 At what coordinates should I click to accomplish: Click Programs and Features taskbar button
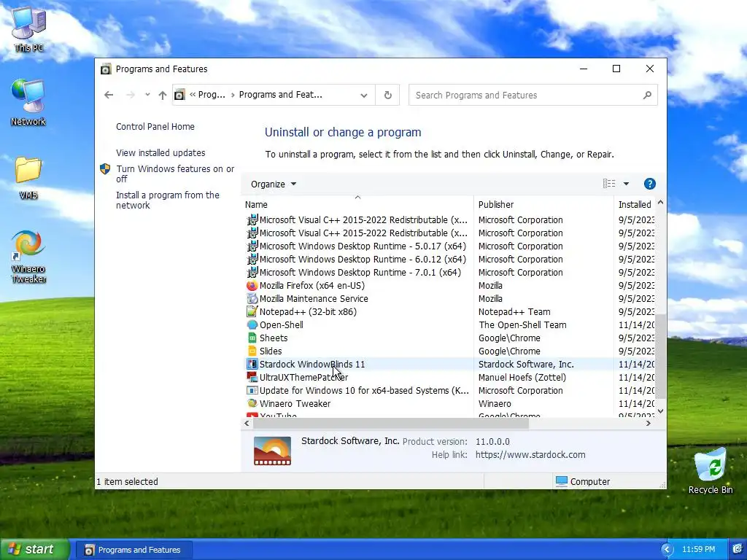click(x=133, y=550)
